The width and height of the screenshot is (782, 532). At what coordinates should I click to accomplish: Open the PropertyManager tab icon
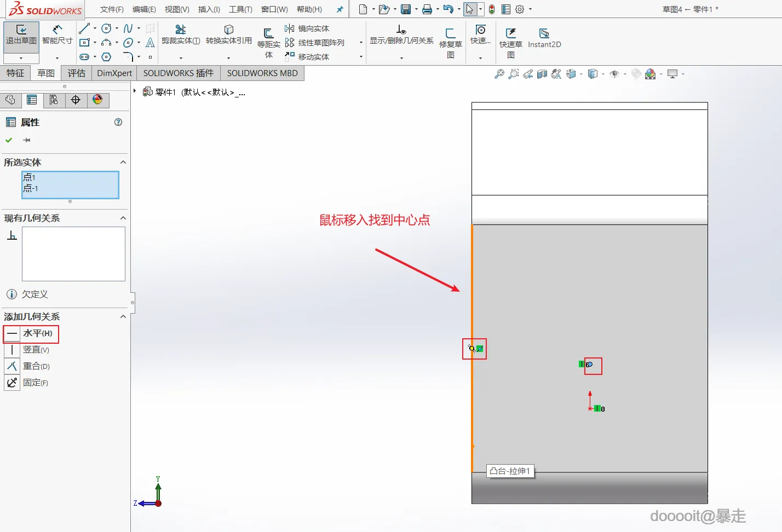coord(32,100)
